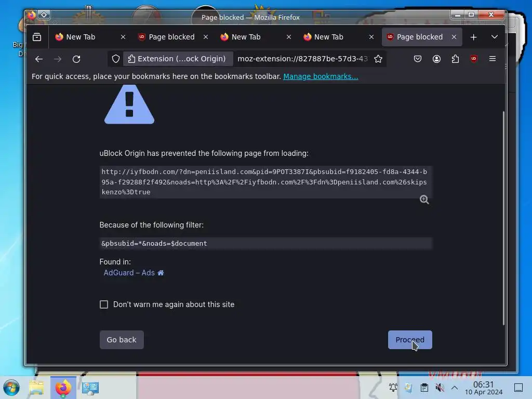The width and height of the screenshot is (532, 399).
Task: Open tracking protection shield icon
Action: coord(116,59)
